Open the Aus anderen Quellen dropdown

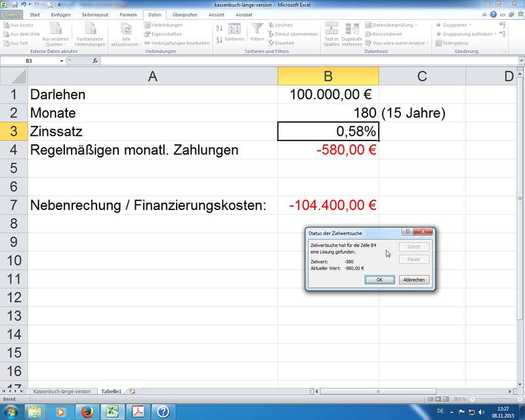(56, 34)
